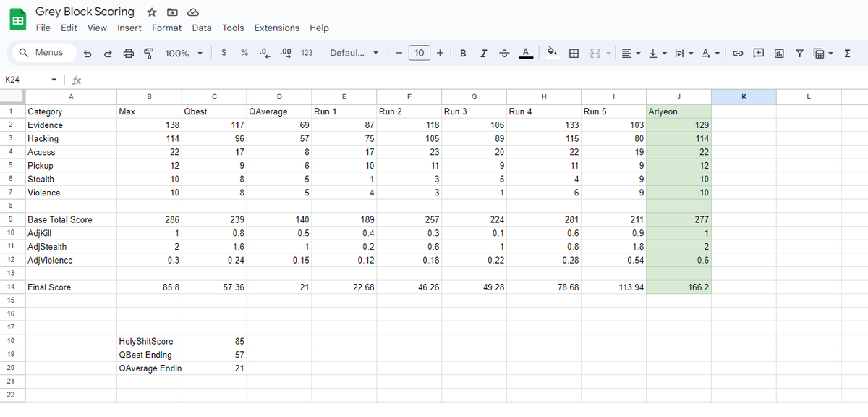Increase decimal places
Viewport: 868px width, 417px height.
click(x=286, y=53)
